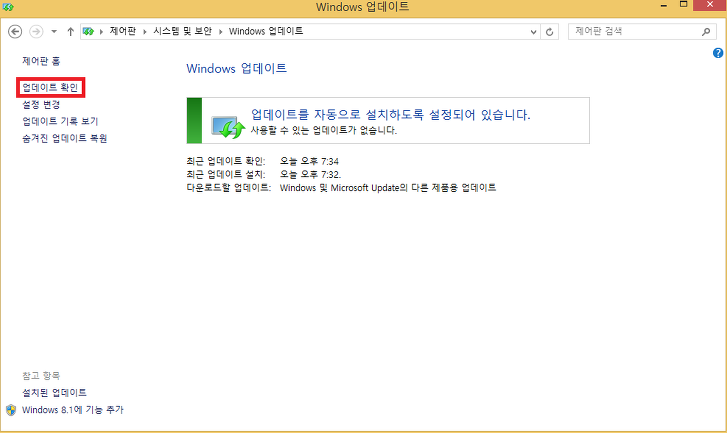The width and height of the screenshot is (727, 433).
Task: Select 시스템 및 보안 in the breadcrumb
Action: (x=182, y=31)
